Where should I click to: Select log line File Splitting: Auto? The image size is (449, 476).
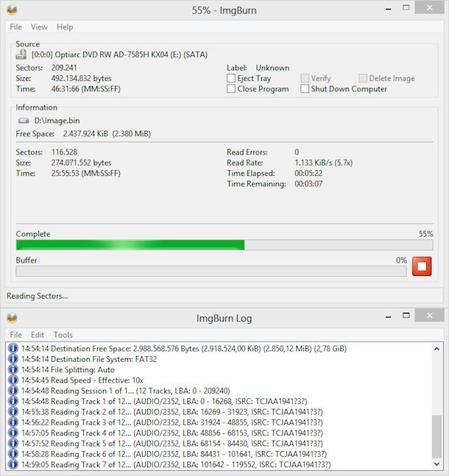click(x=68, y=370)
